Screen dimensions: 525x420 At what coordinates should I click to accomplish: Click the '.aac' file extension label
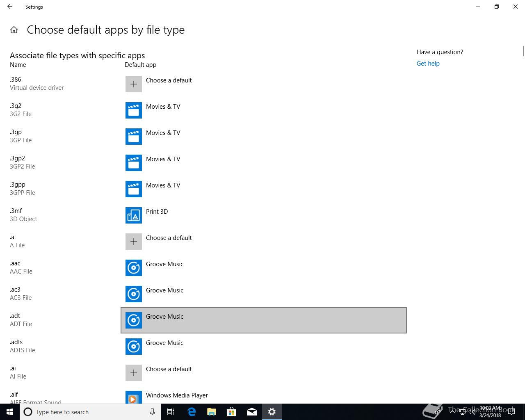15,263
